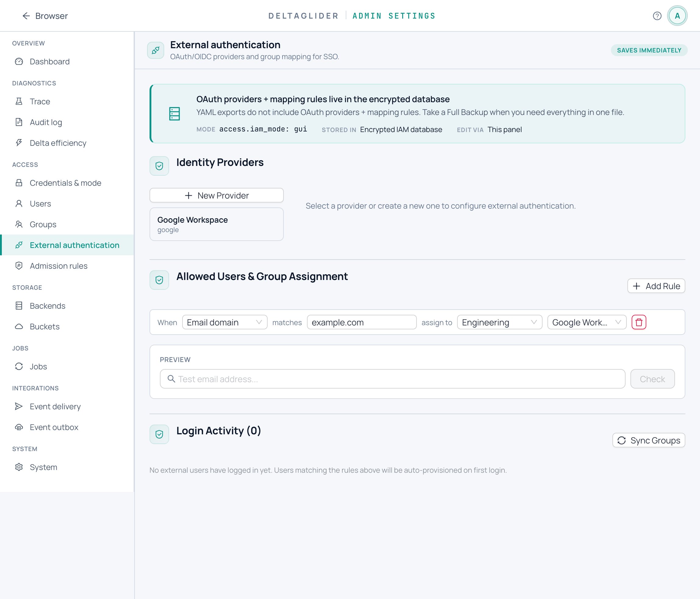Click the Identity Providers shield icon

pos(159,166)
